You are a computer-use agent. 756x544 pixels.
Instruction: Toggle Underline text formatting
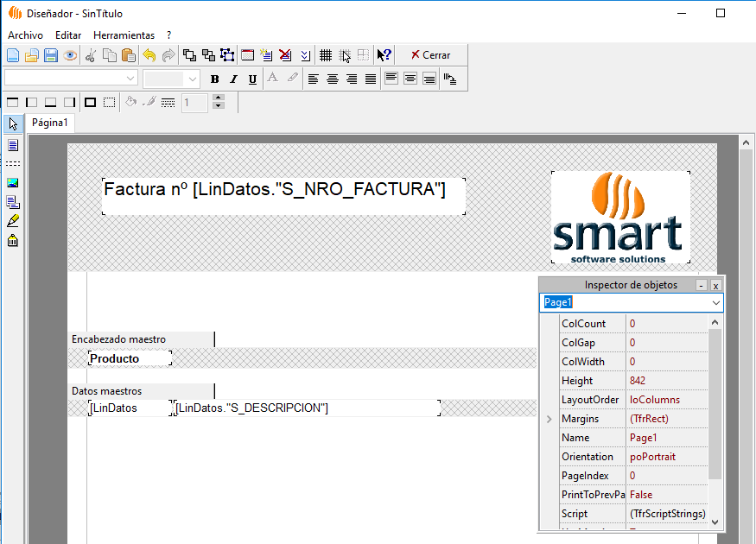(252, 79)
